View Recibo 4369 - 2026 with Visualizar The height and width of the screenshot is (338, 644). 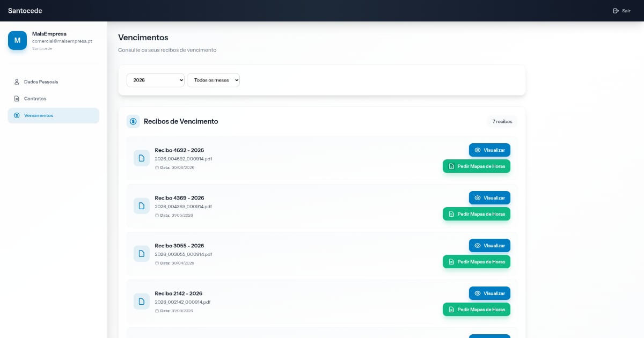(x=489, y=198)
